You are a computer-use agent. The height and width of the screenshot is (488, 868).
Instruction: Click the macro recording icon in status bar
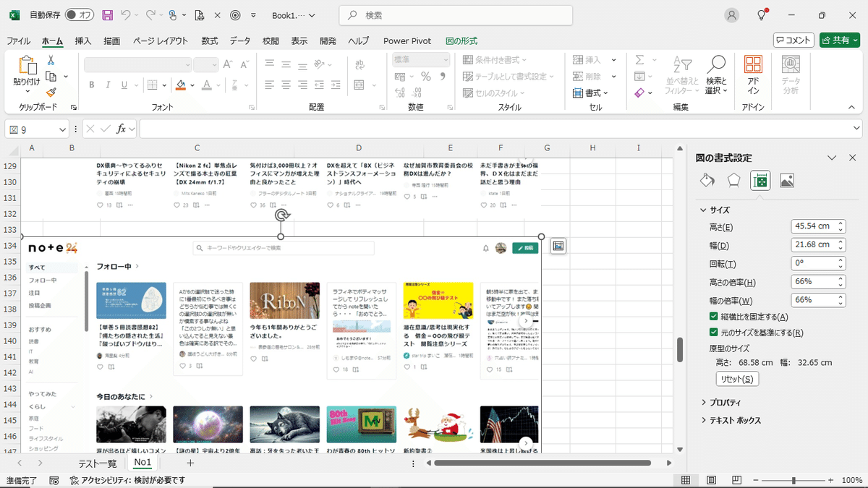54,480
